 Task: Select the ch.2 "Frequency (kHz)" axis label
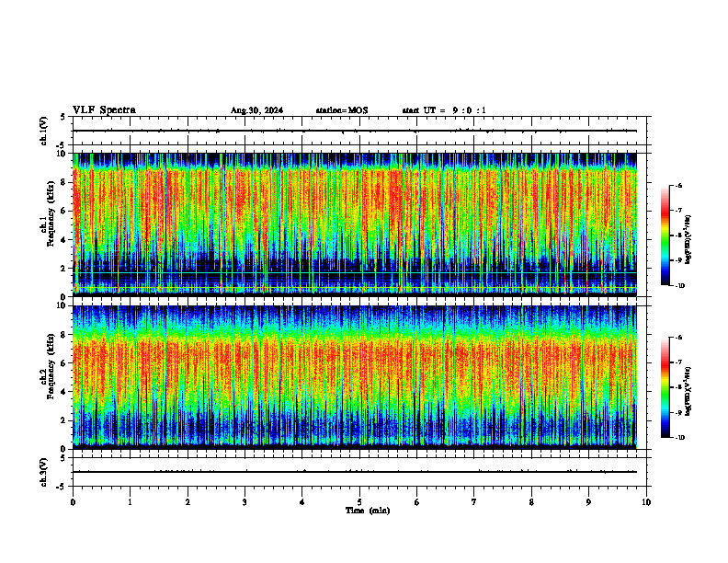(x=51, y=365)
